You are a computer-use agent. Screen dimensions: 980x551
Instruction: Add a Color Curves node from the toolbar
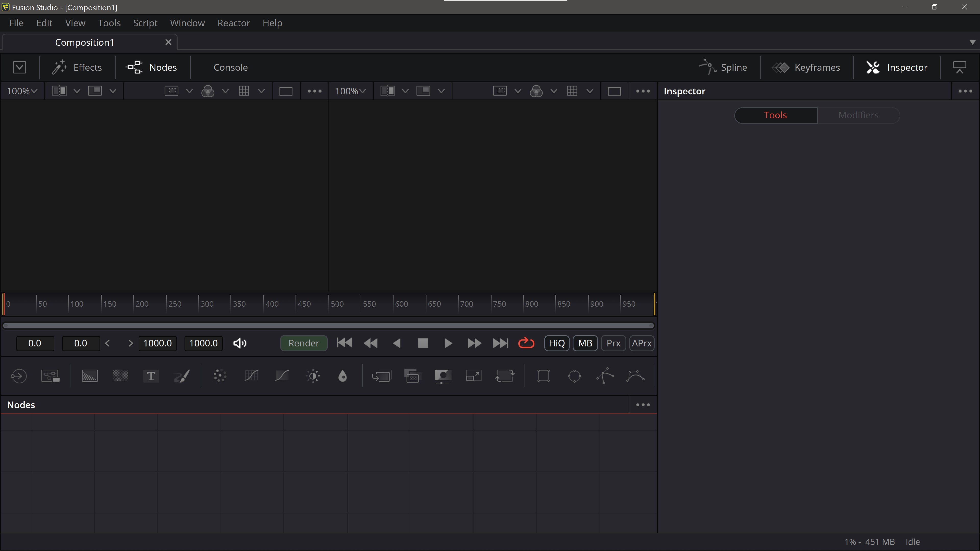(x=251, y=376)
